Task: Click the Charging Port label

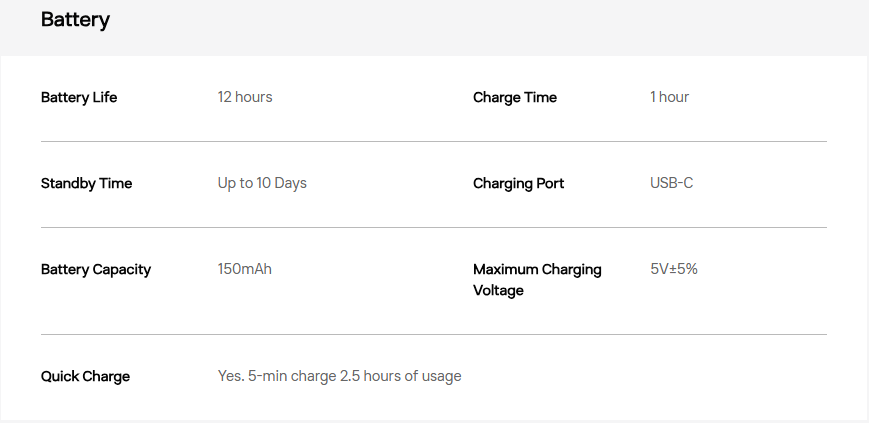Action: pos(518,183)
